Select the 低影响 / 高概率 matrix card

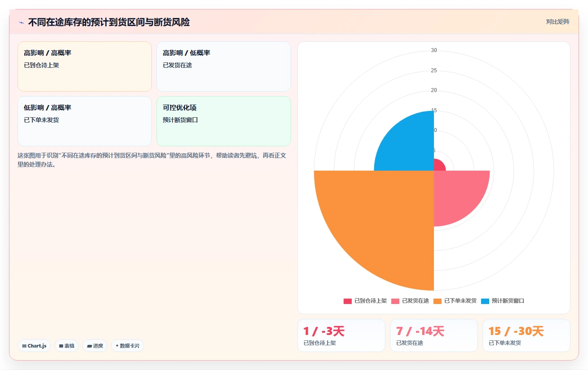tap(84, 121)
